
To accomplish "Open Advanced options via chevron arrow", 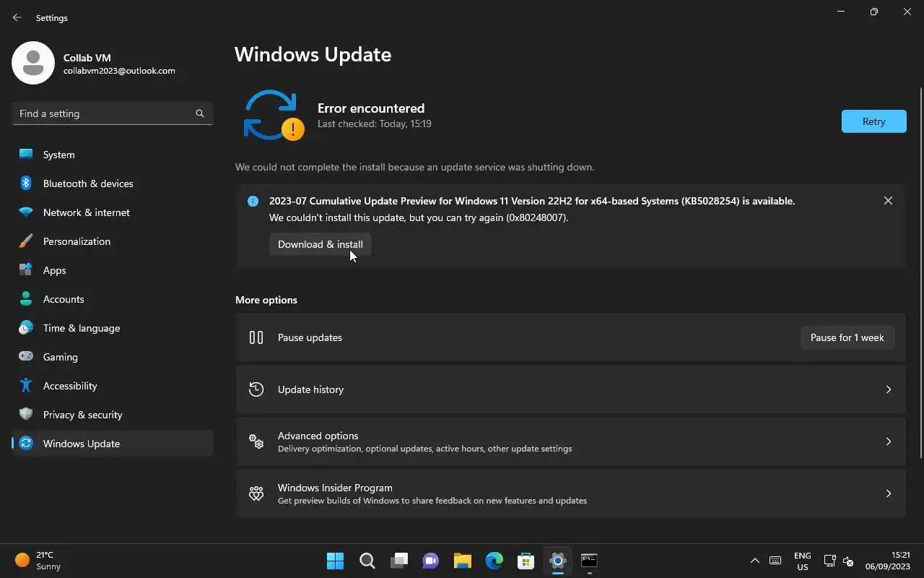I will 889,441.
